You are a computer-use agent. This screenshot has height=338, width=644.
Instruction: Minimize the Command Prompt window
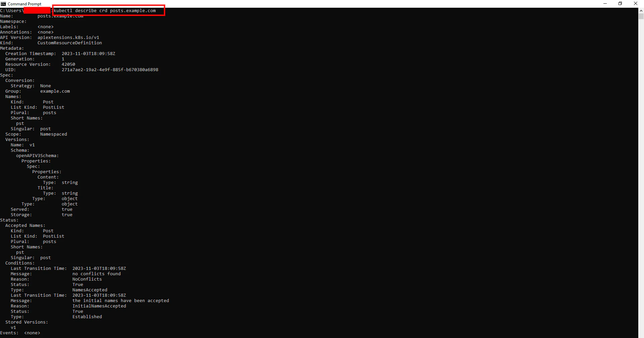[605, 4]
